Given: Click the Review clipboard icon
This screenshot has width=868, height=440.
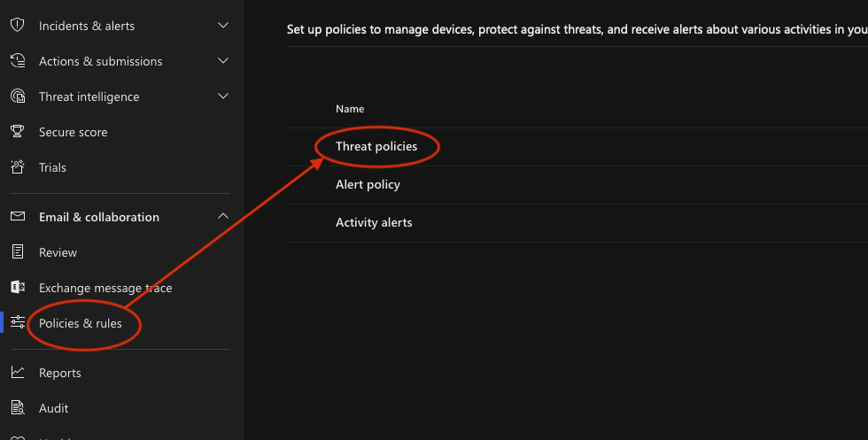Looking at the screenshot, I should [17, 252].
